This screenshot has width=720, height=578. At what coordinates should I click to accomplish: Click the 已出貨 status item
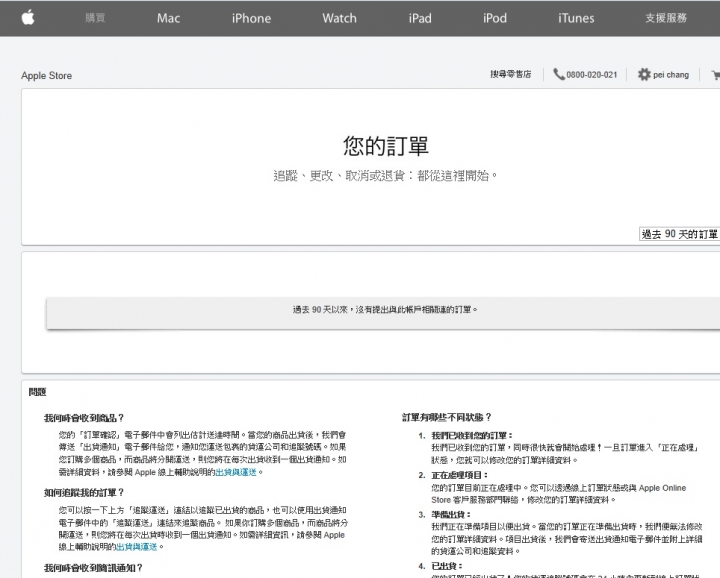[447, 566]
